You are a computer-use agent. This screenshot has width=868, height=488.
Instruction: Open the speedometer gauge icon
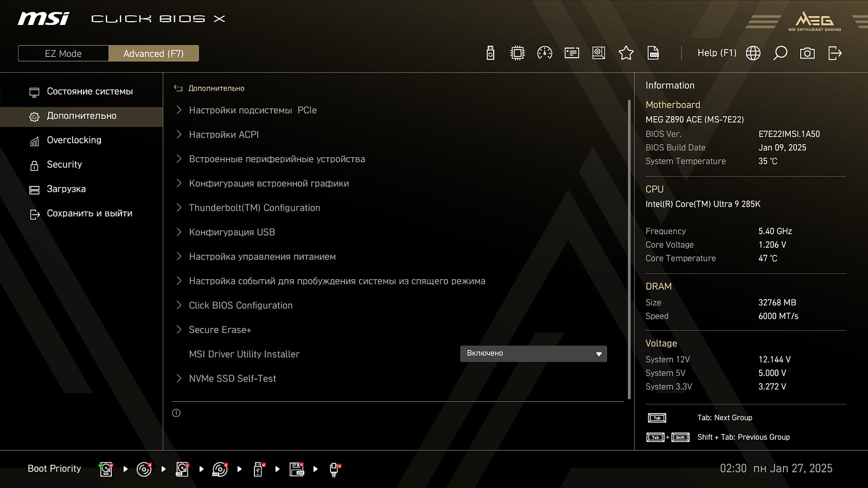pos(545,53)
